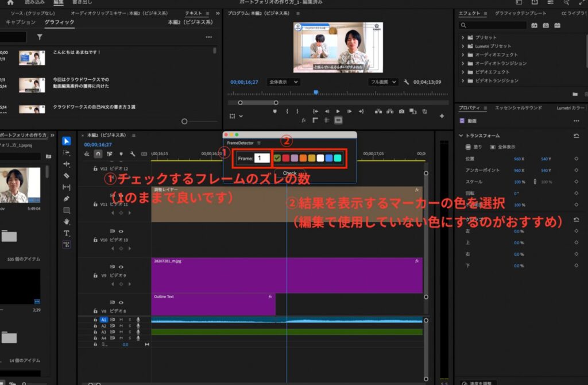
Task: Toggle the A1 audio track target
Action: 103,319
